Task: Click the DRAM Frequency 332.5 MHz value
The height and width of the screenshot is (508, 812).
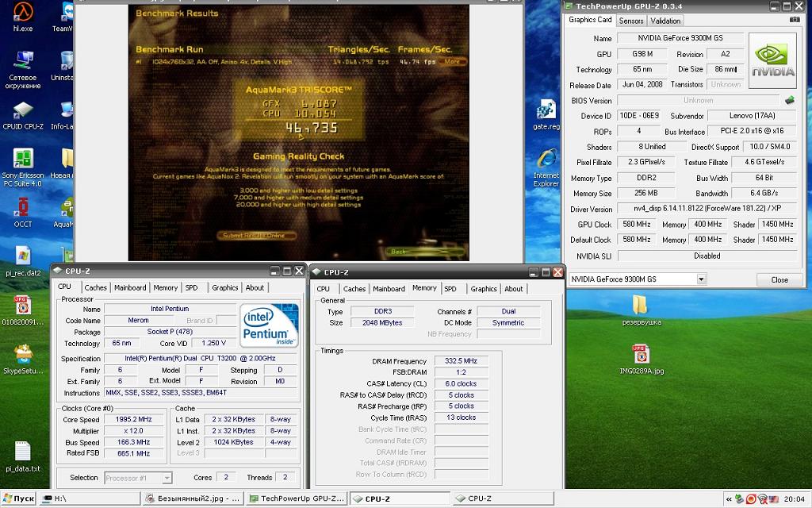Action: coord(461,361)
